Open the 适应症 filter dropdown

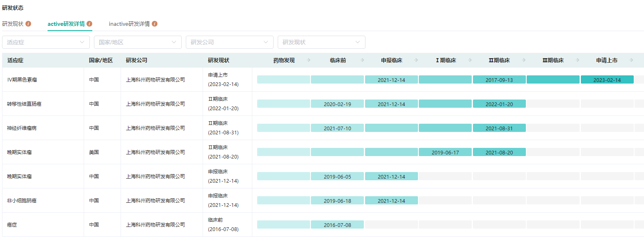(46, 42)
